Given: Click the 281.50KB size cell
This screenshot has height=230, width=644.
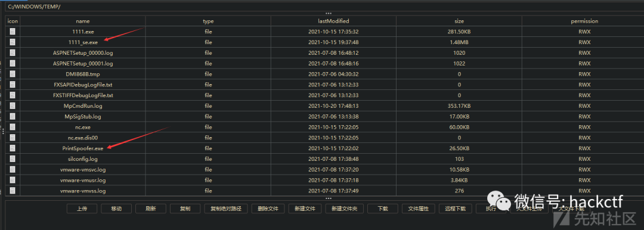Looking at the screenshot, I should point(459,31).
